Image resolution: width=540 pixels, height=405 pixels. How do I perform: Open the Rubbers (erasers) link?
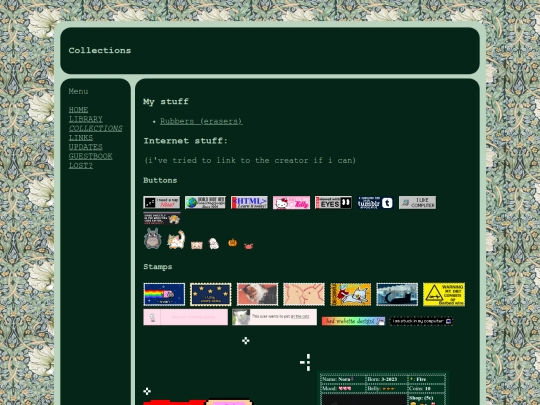pos(201,121)
